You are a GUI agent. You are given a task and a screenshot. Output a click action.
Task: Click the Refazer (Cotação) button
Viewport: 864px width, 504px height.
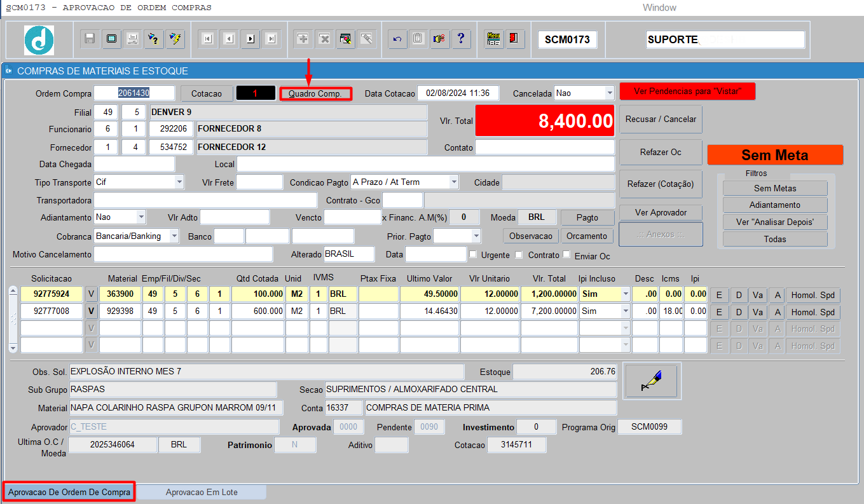661,184
